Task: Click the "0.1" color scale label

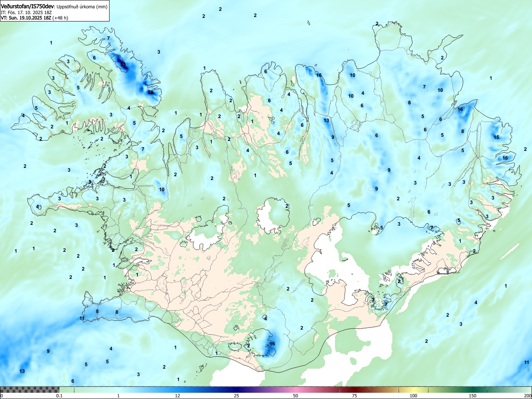Action: (59, 396)
